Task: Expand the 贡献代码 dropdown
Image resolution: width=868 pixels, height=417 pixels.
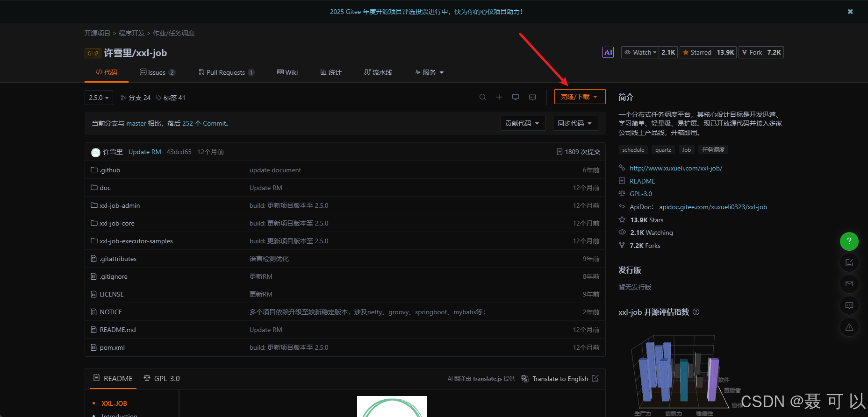Action: pyautogui.click(x=523, y=123)
